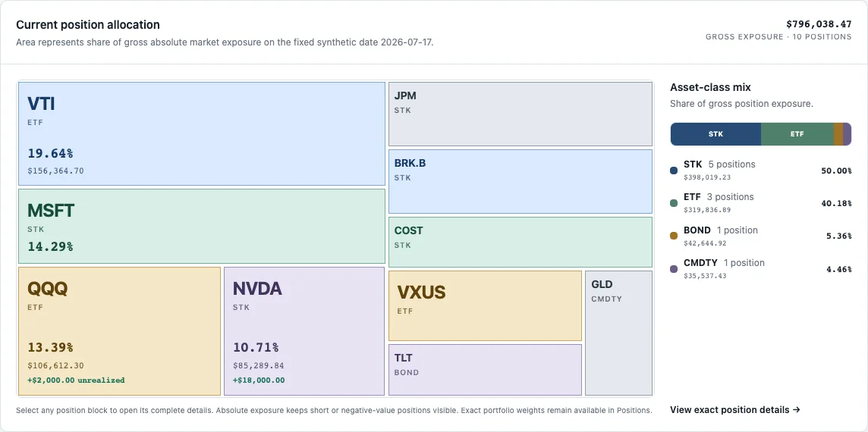The image size is (868, 432).
Task: Click the purple CMDTY legend dot
Action: (x=674, y=269)
